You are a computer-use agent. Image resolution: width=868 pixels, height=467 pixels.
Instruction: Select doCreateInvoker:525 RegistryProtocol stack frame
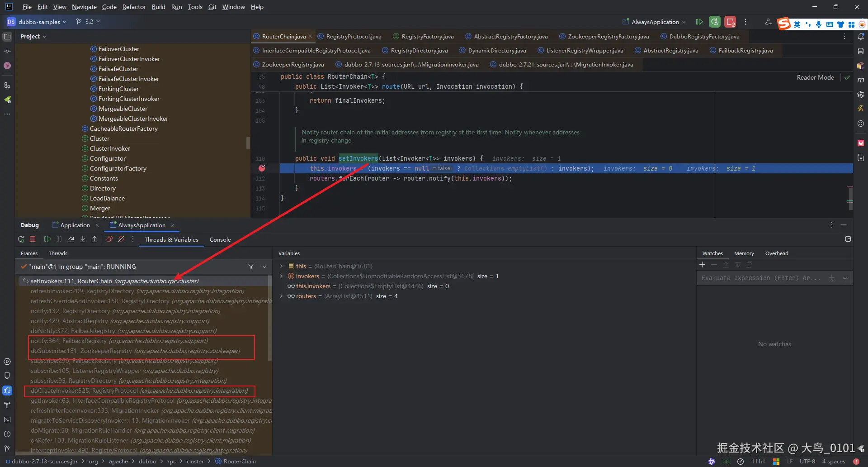[x=139, y=391]
